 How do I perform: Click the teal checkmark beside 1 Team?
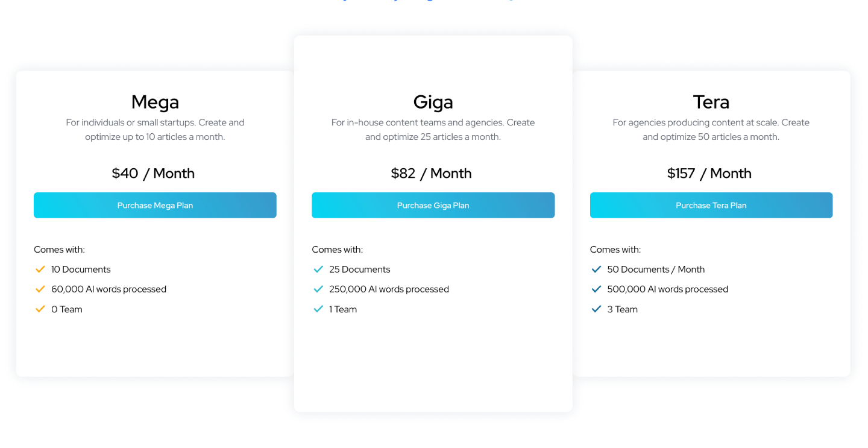click(x=318, y=309)
